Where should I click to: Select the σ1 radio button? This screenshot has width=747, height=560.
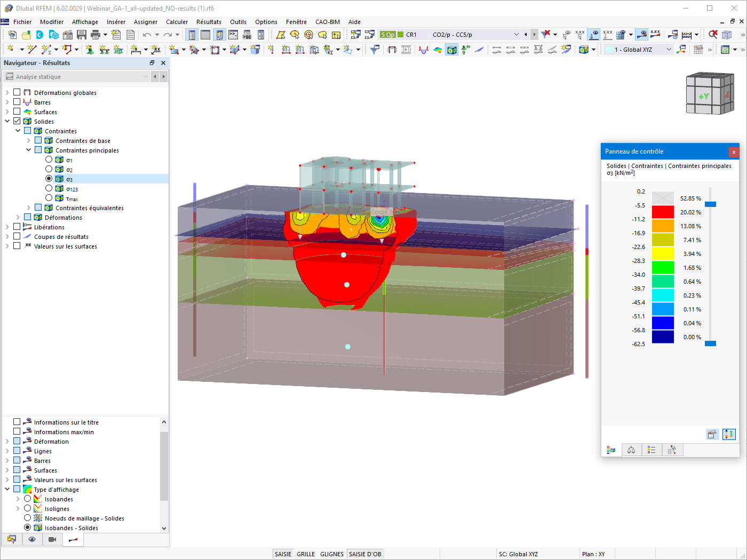point(49,159)
